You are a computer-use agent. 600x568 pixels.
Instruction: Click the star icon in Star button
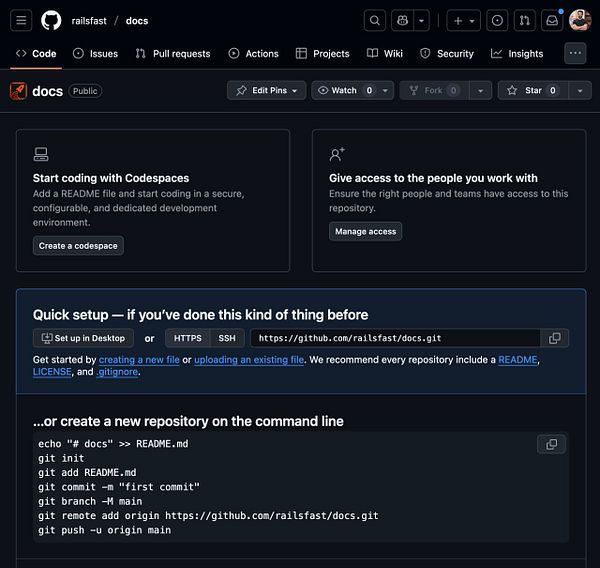[512, 90]
